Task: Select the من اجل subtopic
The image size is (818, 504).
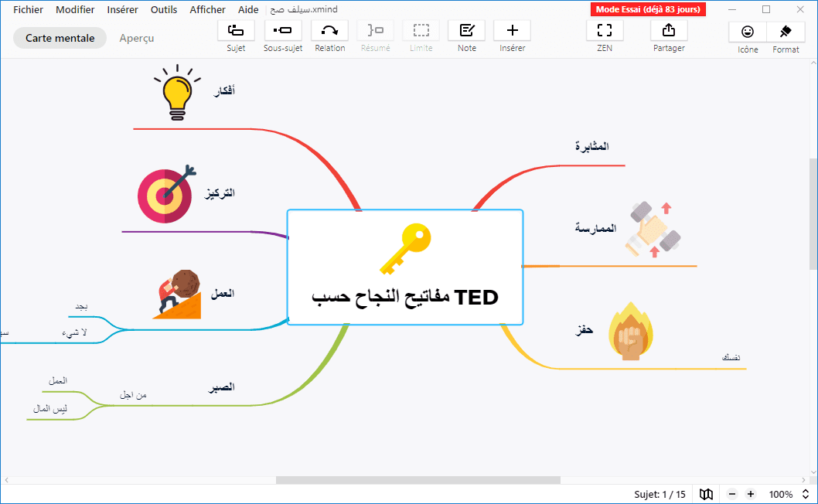Action: (133, 395)
